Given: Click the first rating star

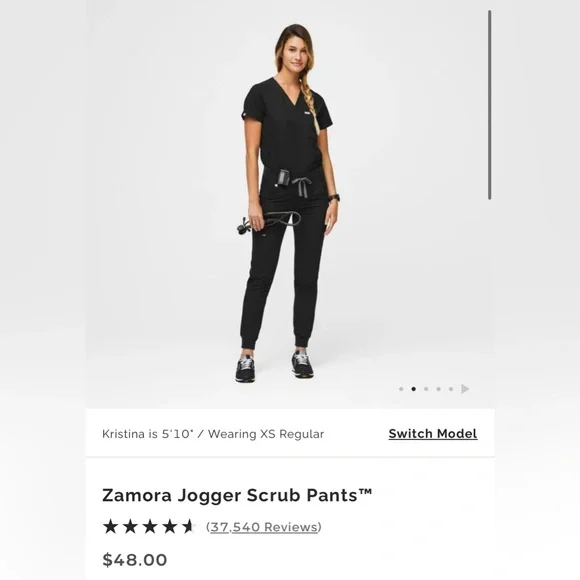Looking at the screenshot, I should click(x=110, y=526).
